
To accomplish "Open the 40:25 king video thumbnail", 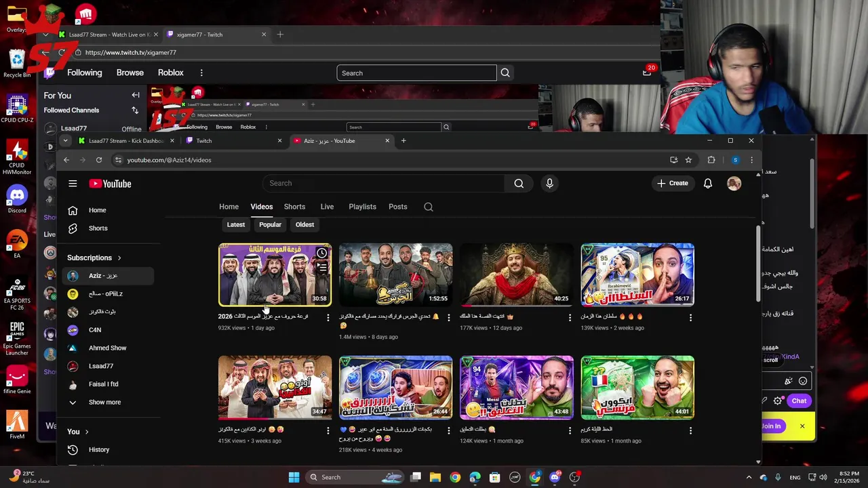I will 517,274.
